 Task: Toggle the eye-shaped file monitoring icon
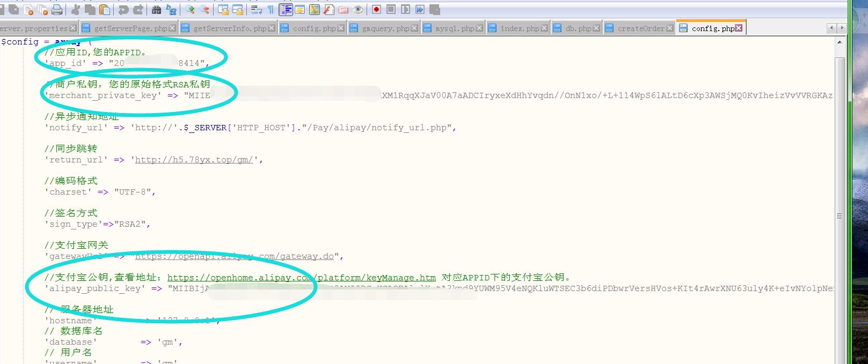[358, 10]
